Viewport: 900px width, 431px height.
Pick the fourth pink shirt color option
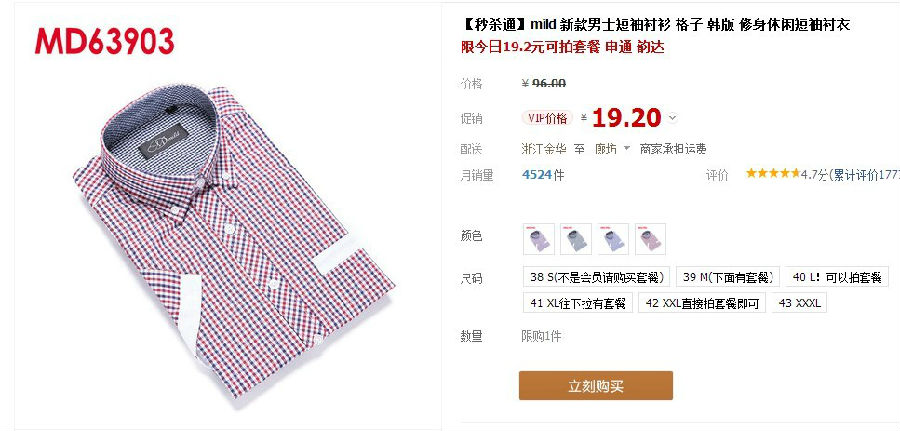[x=650, y=239]
